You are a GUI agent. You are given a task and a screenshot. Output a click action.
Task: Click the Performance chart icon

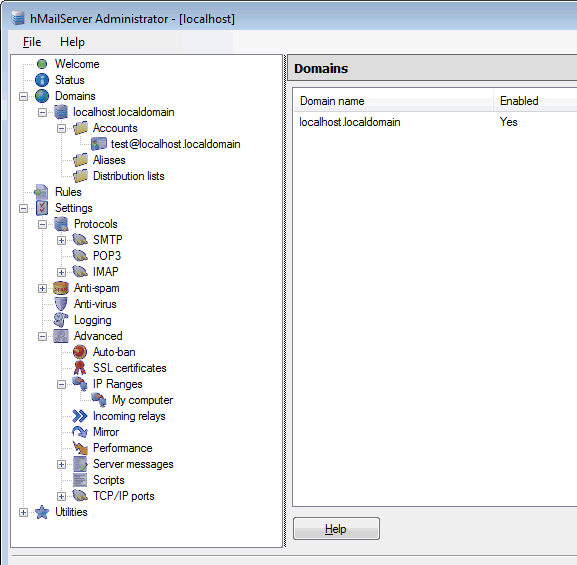[80, 448]
